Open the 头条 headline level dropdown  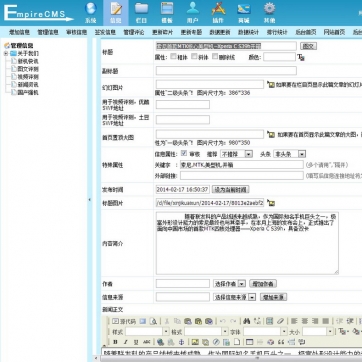[x=289, y=154]
